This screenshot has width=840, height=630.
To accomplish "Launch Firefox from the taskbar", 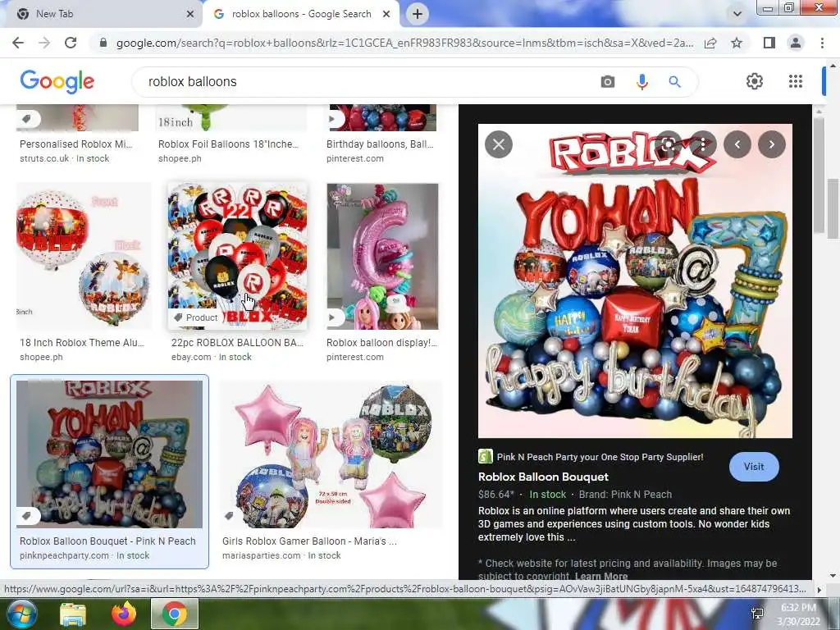I will click(124, 614).
